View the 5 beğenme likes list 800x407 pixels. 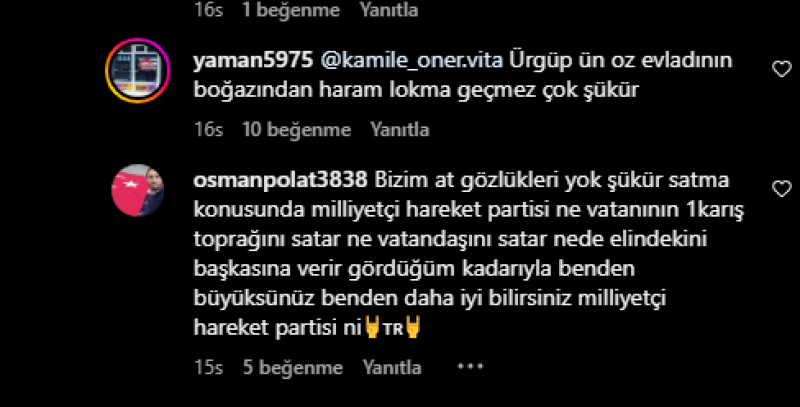293,367
